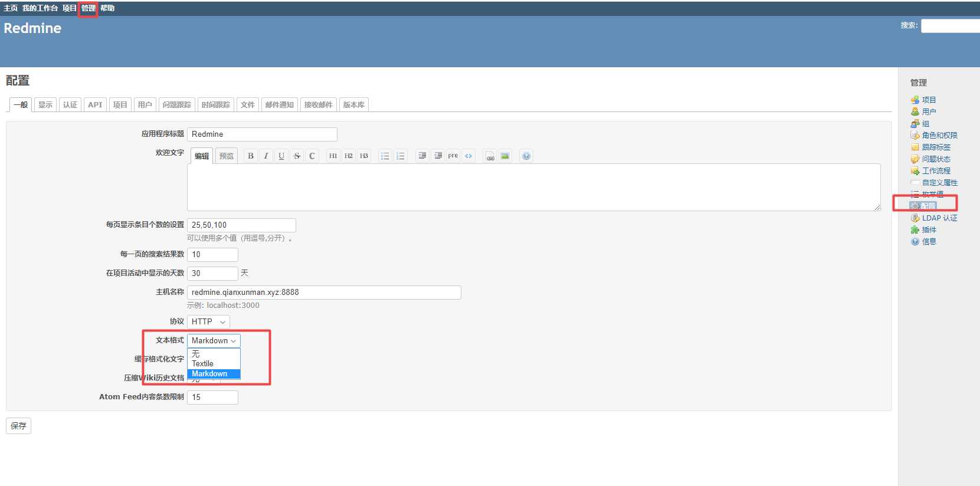Screen dimensions: 980x486
Task: Select the 一般 general tab
Action: click(21, 104)
